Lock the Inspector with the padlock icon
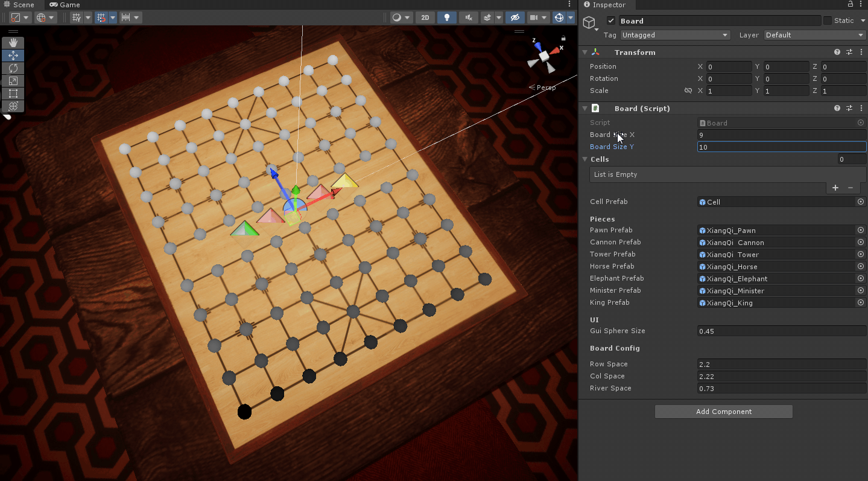The image size is (868, 481). [849, 4]
